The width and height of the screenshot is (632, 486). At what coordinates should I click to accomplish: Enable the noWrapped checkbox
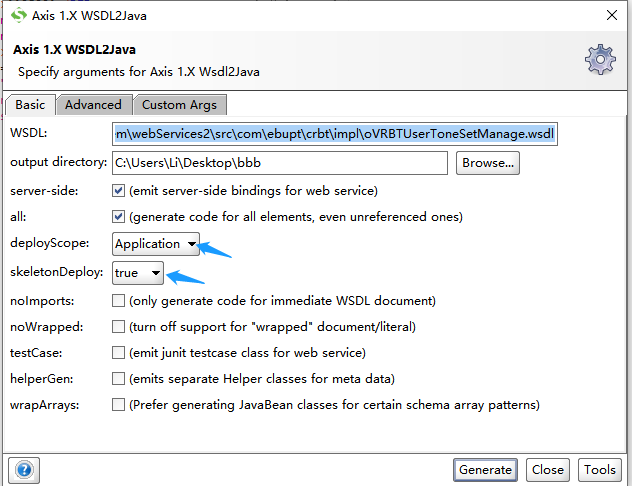(119, 326)
